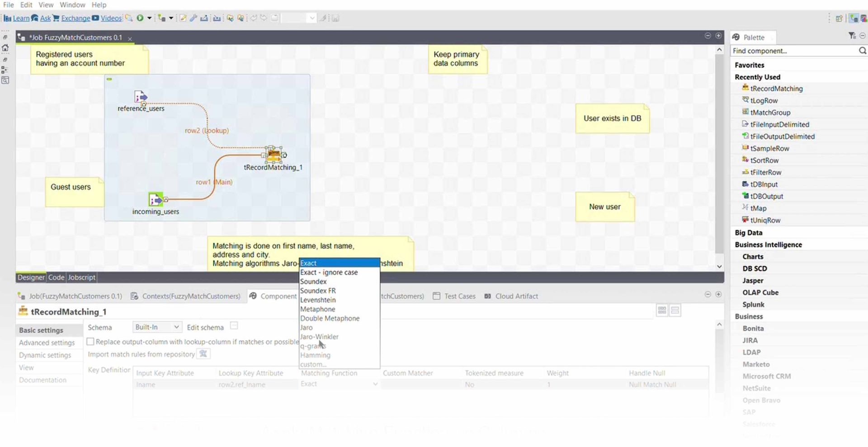Viewport: 868px width, 447px height.
Task: Switch to the Code tab
Action: pyautogui.click(x=56, y=277)
